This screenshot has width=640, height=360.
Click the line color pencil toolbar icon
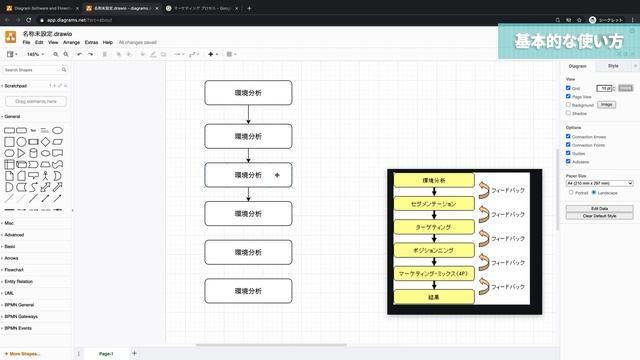pos(153,54)
